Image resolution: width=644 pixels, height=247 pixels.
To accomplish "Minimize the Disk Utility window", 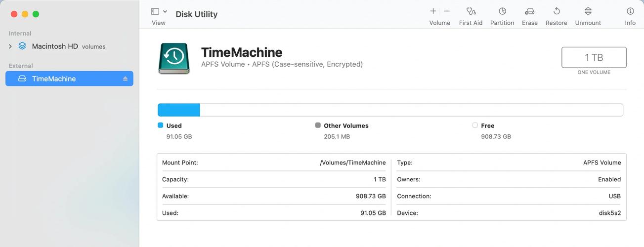I will pos(25,14).
